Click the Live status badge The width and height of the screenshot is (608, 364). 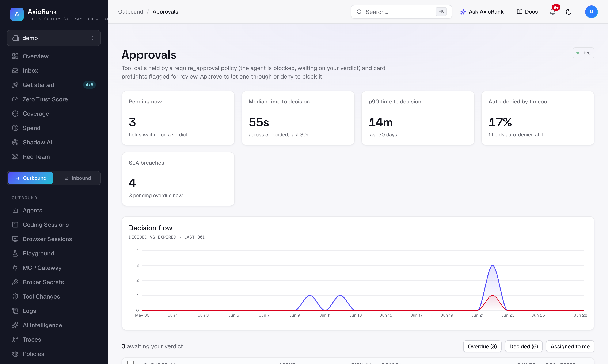point(583,53)
